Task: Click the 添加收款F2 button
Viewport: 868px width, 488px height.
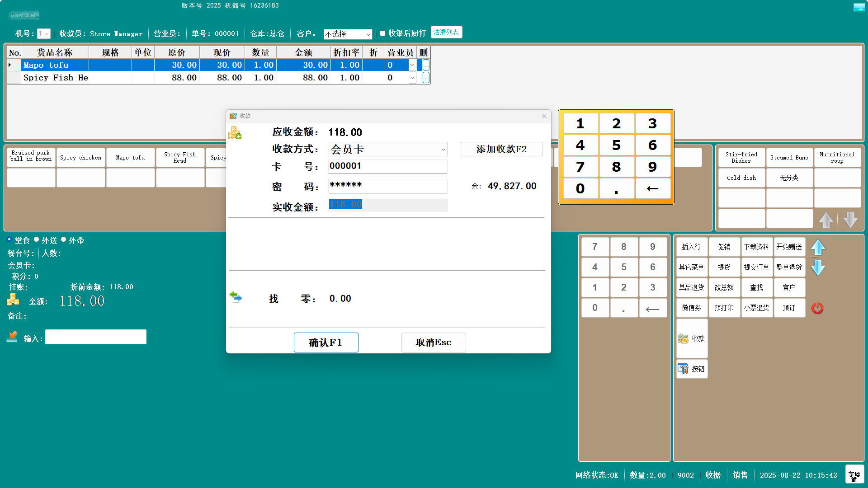Action: (501, 149)
